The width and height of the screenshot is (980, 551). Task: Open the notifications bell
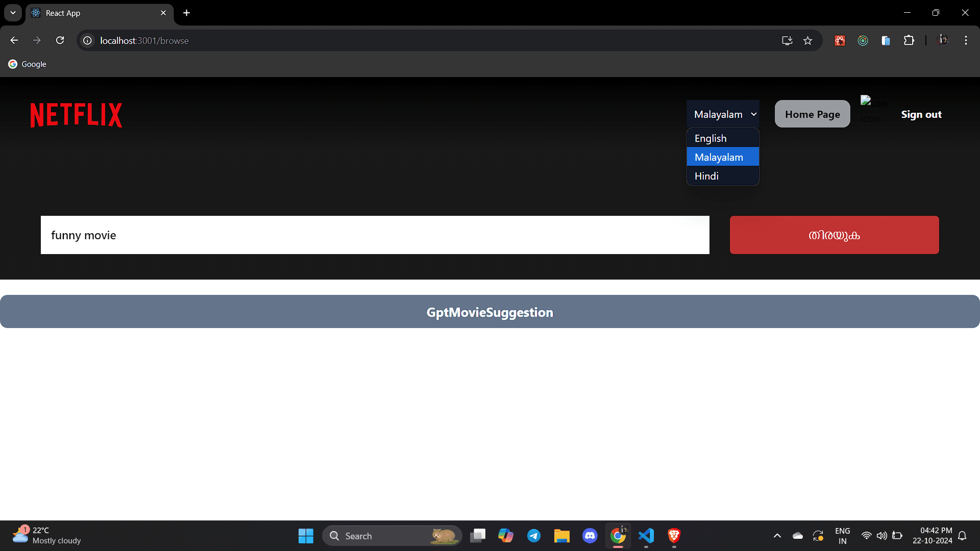tap(963, 536)
